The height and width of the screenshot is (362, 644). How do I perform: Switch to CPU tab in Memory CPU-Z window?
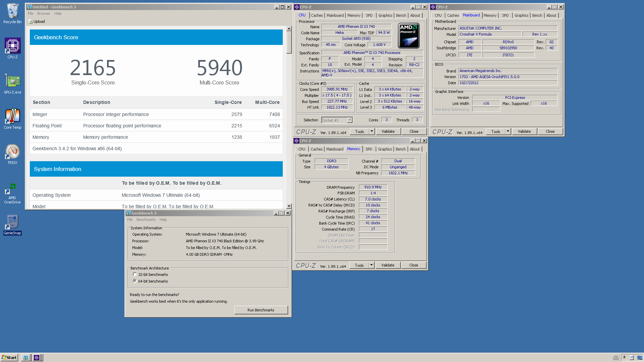(x=302, y=149)
